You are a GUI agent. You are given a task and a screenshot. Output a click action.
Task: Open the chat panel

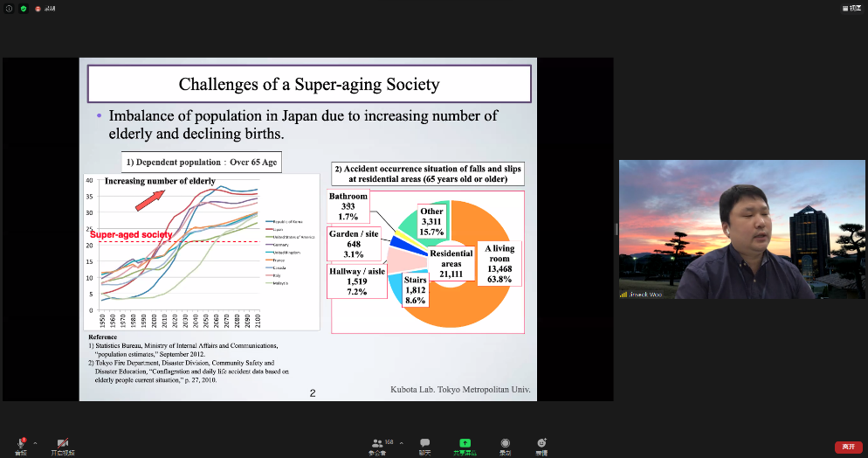tap(424, 444)
